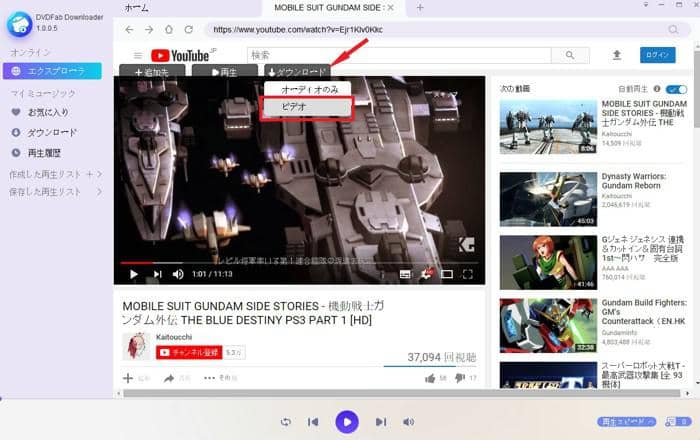Go to previous track in bottom bar

(x=313, y=422)
